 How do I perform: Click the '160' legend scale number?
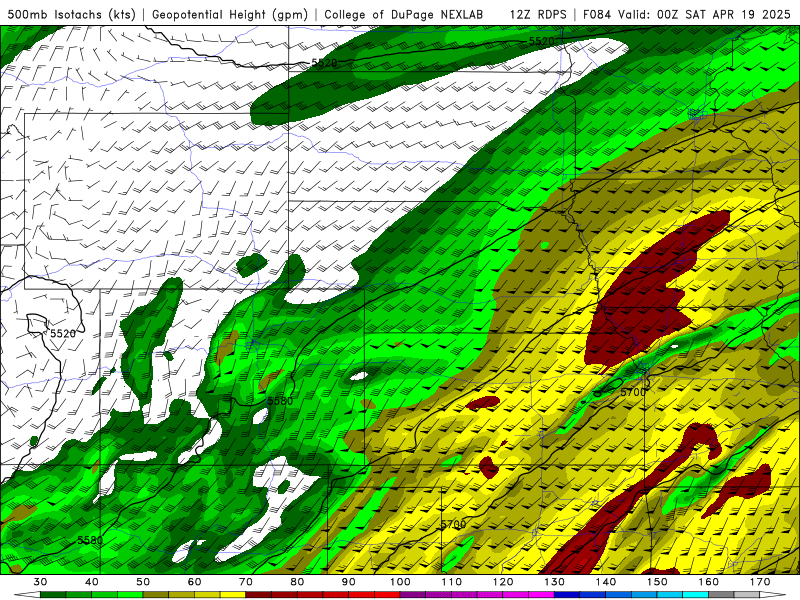[709, 582]
